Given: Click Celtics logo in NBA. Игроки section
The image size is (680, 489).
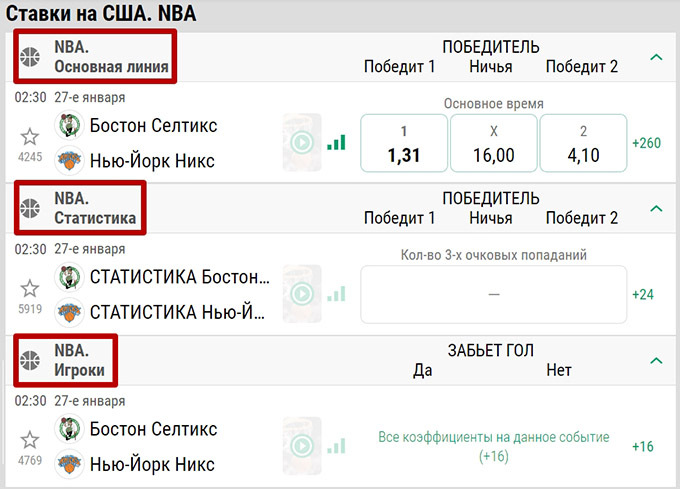Looking at the screenshot, I should pos(69,428).
